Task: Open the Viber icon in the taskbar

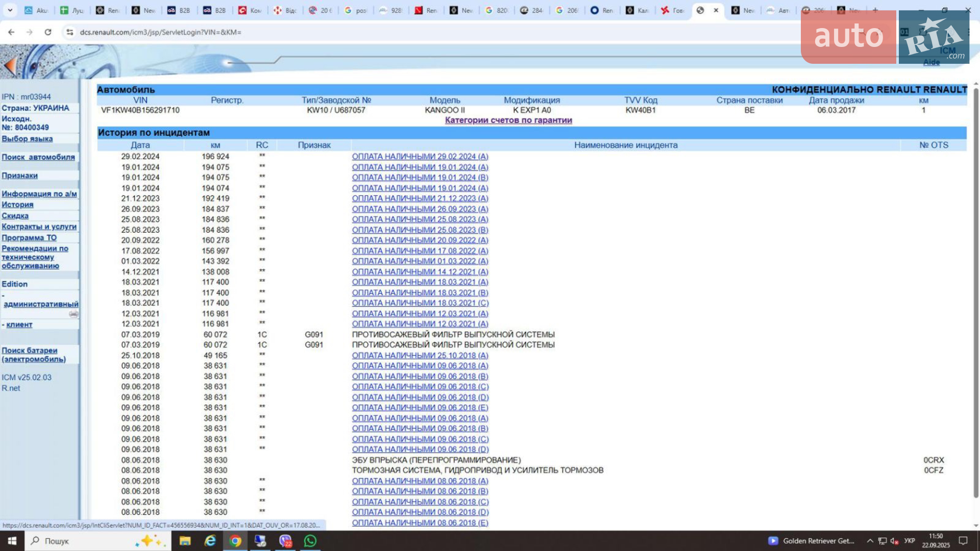Action: tap(285, 541)
